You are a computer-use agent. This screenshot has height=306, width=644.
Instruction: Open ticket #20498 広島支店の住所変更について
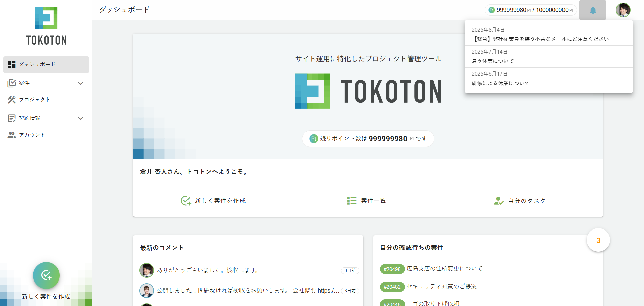(x=445, y=268)
